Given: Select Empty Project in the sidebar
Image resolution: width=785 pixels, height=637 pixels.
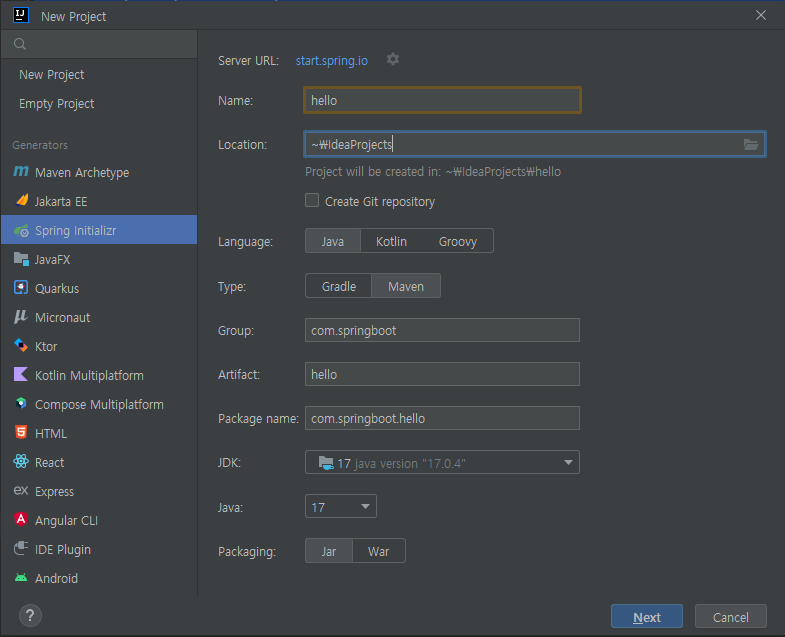Looking at the screenshot, I should point(56,104).
